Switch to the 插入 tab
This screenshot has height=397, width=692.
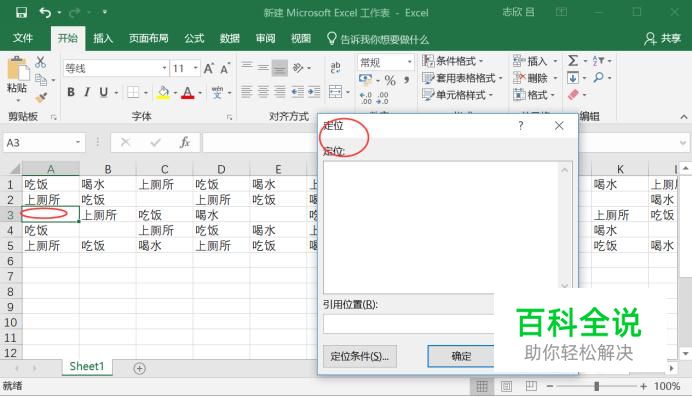coord(103,38)
